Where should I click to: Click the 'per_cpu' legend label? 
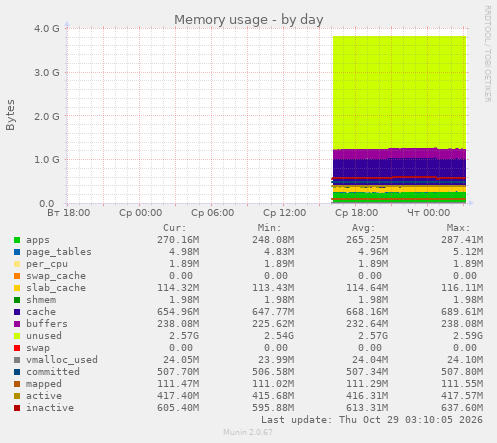pyautogui.click(x=47, y=264)
